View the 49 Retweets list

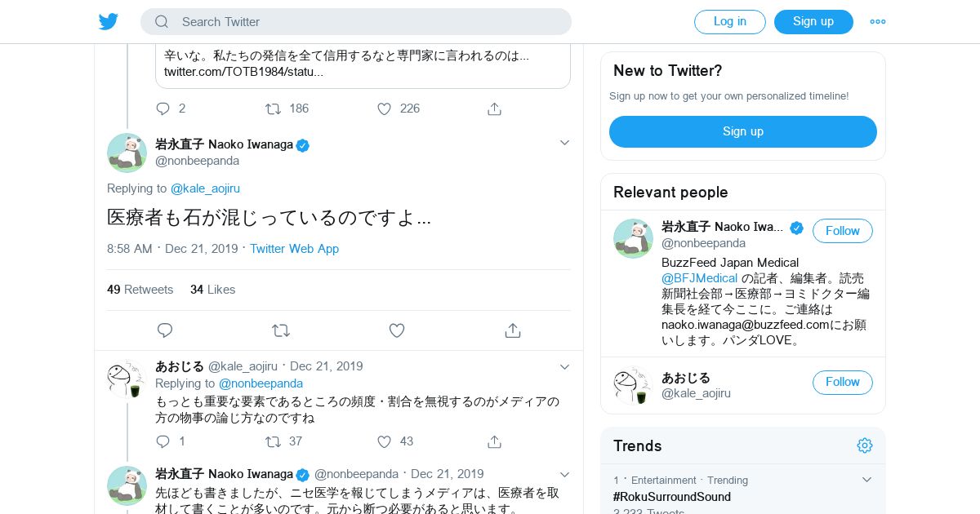coord(140,290)
